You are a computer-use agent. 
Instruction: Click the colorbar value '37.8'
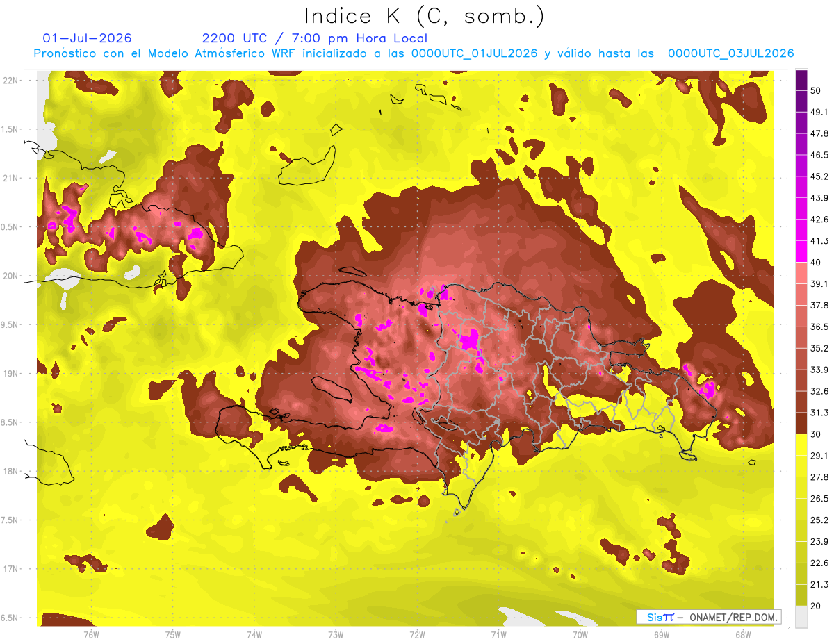click(x=819, y=306)
